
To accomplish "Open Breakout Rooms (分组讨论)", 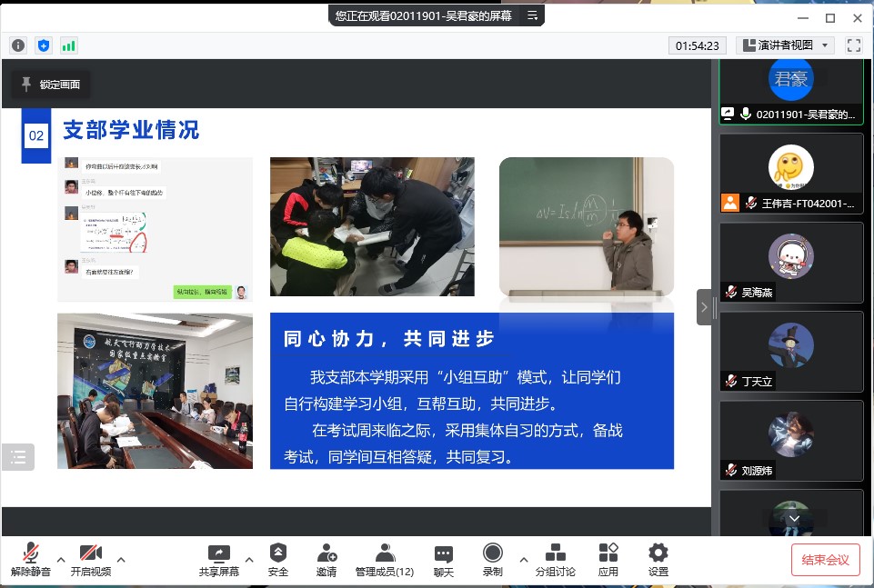I will 555,560.
